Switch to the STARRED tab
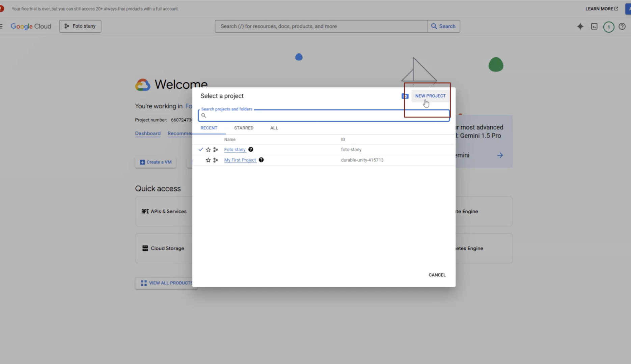The image size is (631, 364). point(244,128)
